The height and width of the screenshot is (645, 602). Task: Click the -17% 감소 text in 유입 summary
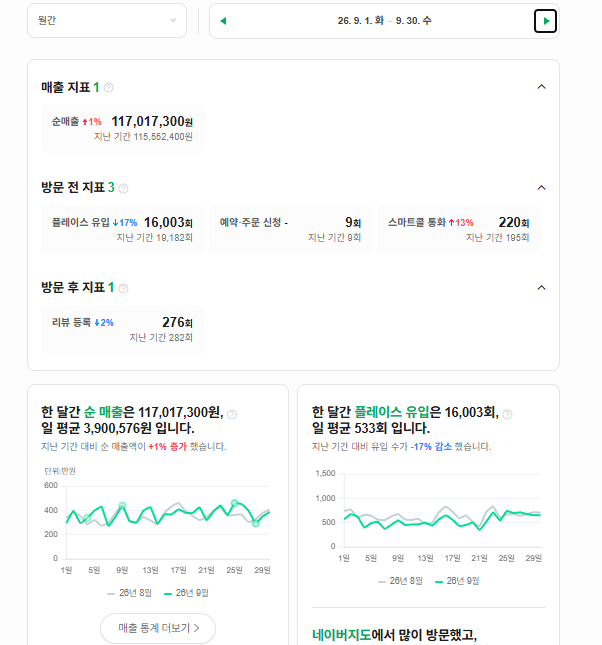tap(431, 447)
